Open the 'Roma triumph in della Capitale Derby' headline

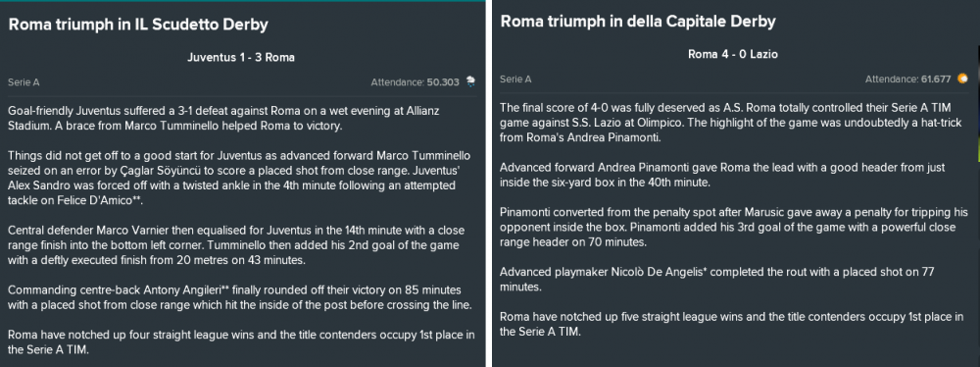click(x=638, y=22)
